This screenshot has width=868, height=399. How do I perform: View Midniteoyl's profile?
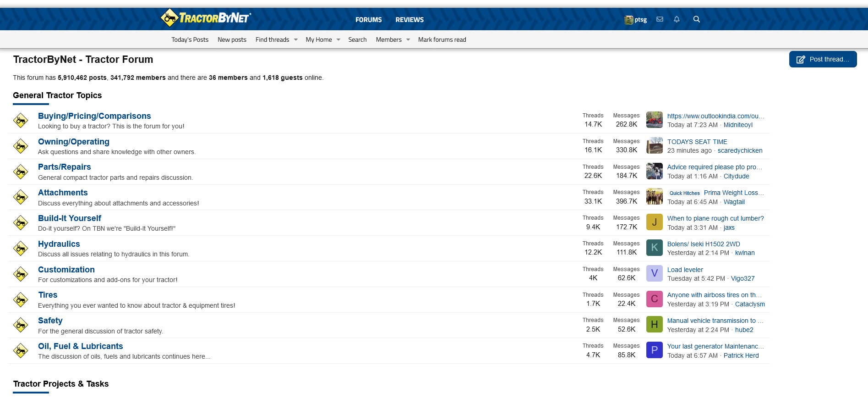[738, 125]
